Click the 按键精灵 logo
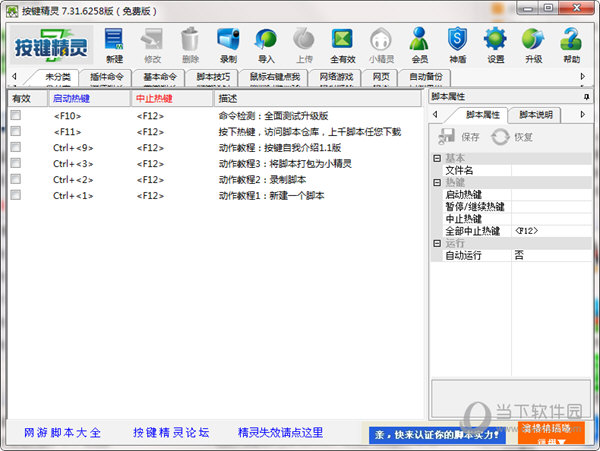The image size is (600, 451). pos(51,46)
